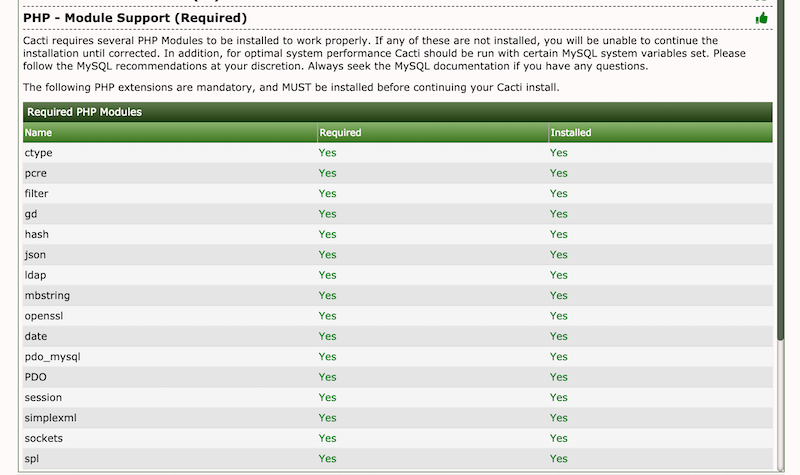Viewport: 800px width, 475px height.
Task: Click the spl module row
Action: coord(397,459)
